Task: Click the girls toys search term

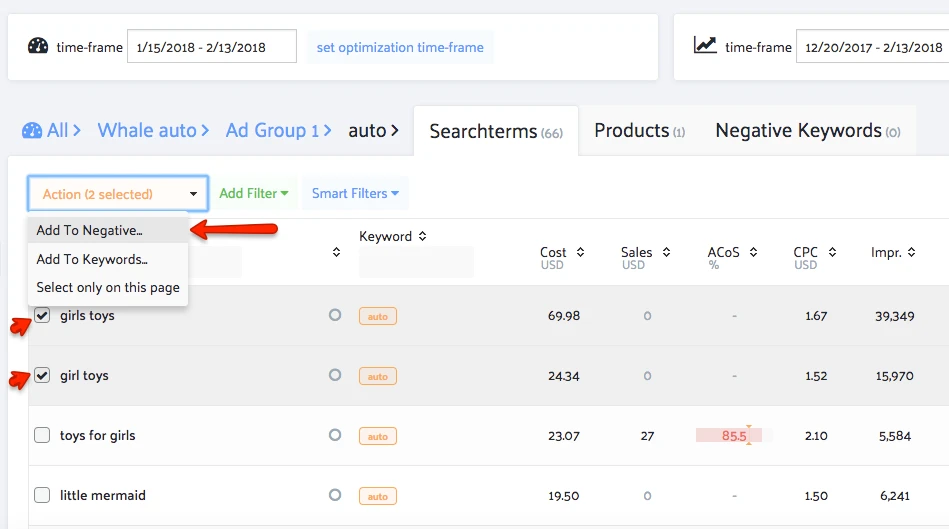Action: (x=87, y=315)
